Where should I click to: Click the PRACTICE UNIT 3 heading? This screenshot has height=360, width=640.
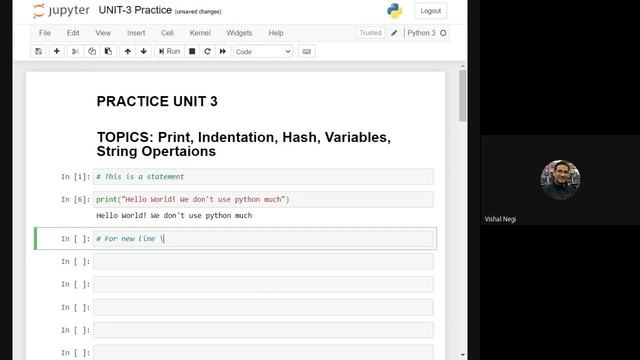[x=157, y=101]
